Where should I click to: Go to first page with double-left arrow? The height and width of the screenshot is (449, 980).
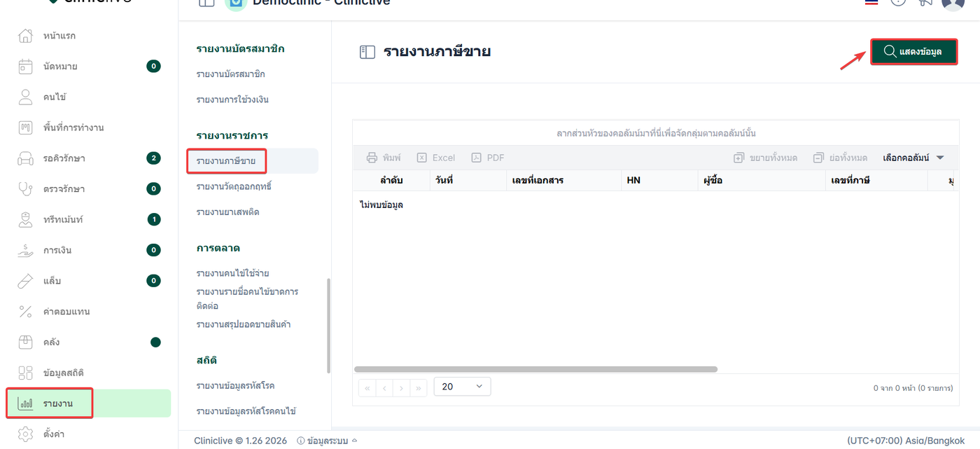pyautogui.click(x=367, y=387)
